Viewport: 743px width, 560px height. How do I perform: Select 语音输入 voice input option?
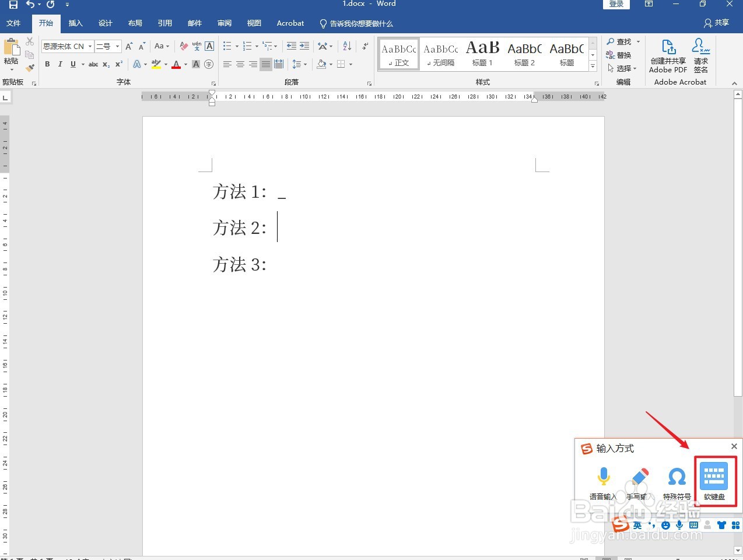(x=604, y=478)
